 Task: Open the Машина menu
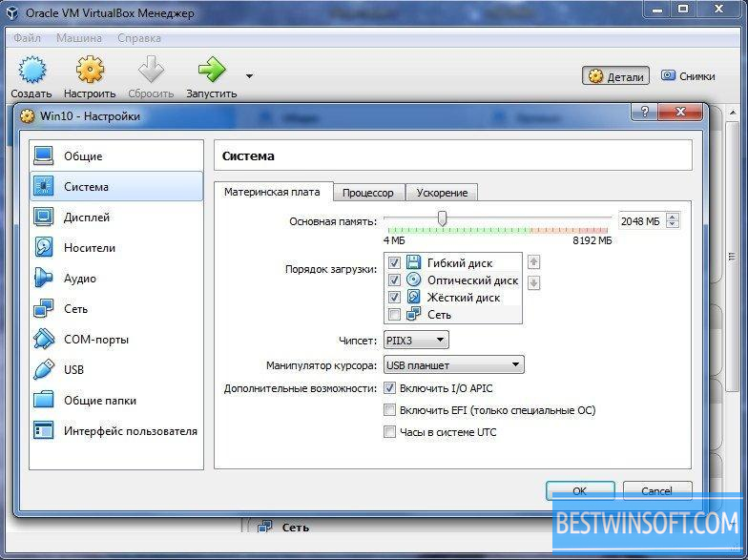78,38
